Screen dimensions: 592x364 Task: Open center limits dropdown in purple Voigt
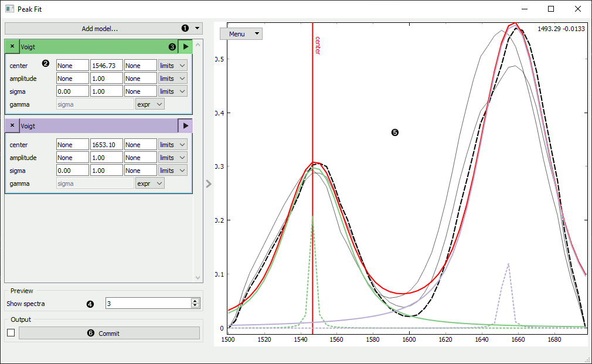click(x=172, y=145)
